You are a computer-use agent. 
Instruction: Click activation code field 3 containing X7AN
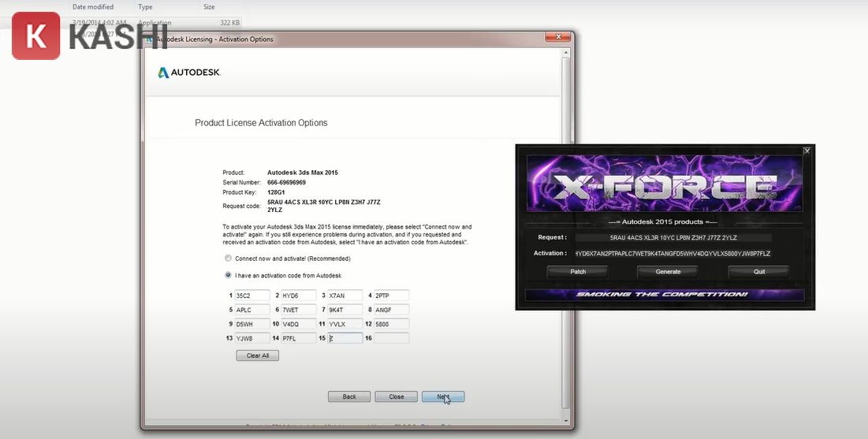(x=345, y=296)
